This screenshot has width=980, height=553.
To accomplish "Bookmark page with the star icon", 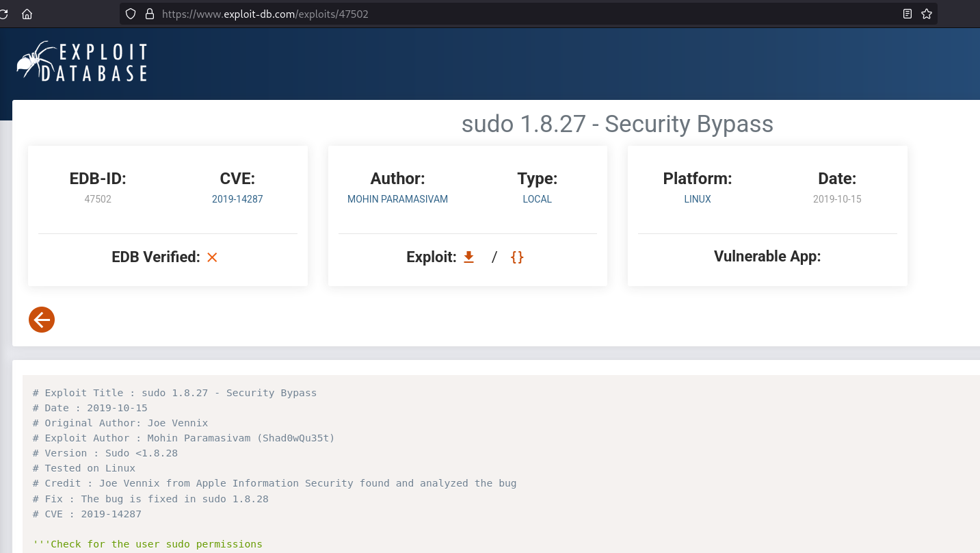I will [927, 14].
